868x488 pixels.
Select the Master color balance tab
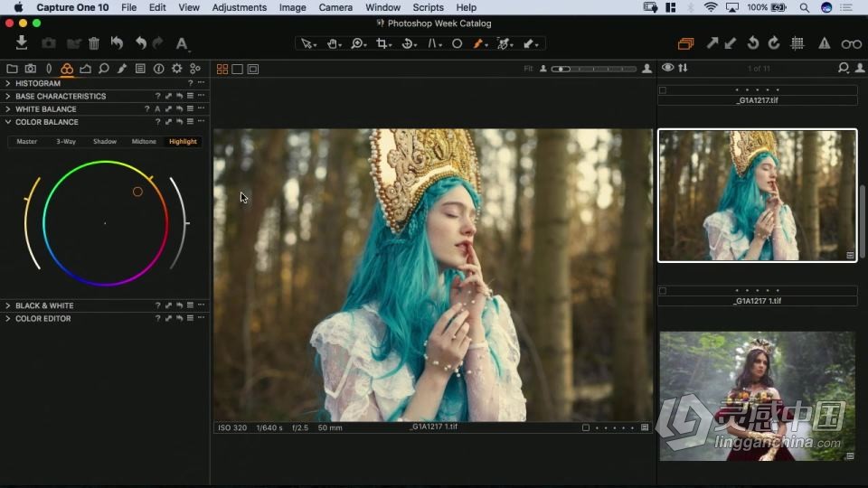26,142
